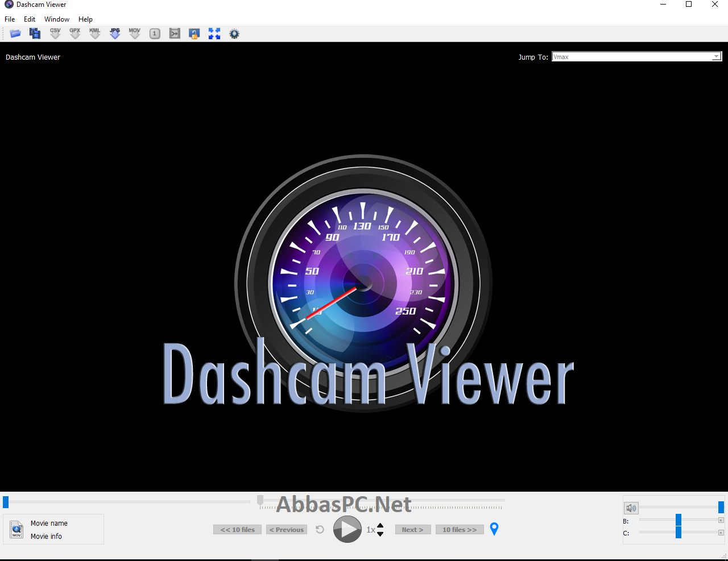Screen dimensions: 728x561
Task: Click the "< Previous" button
Action: coord(287,529)
